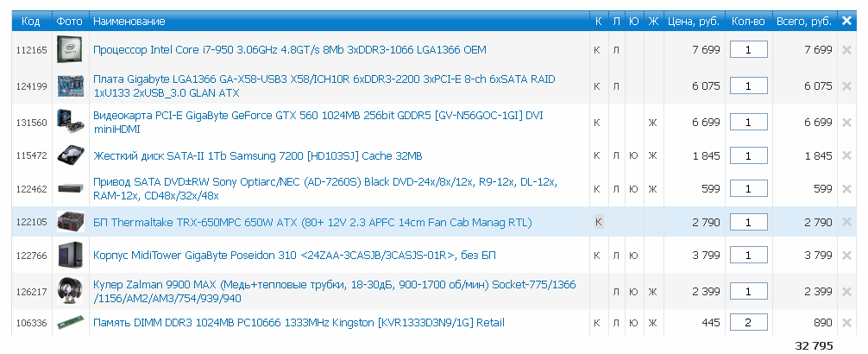
Task: Edit quantity field showing 2 for Kingston memory
Action: pos(748,322)
